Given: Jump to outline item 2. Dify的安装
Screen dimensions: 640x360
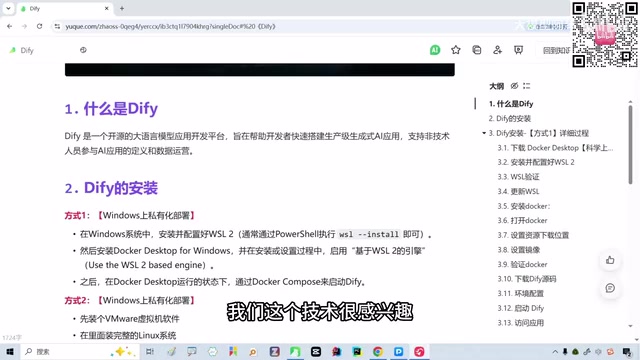Looking at the screenshot, I should coord(509,118).
